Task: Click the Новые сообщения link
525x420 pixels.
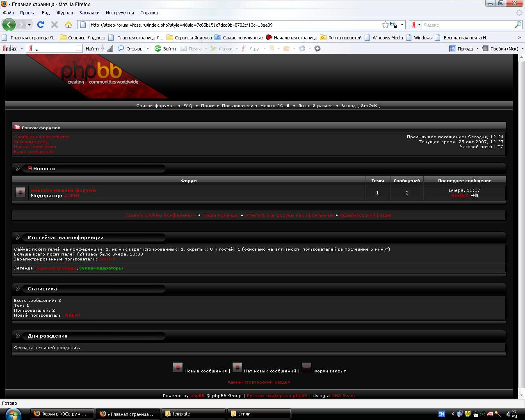Action: pos(35,146)
